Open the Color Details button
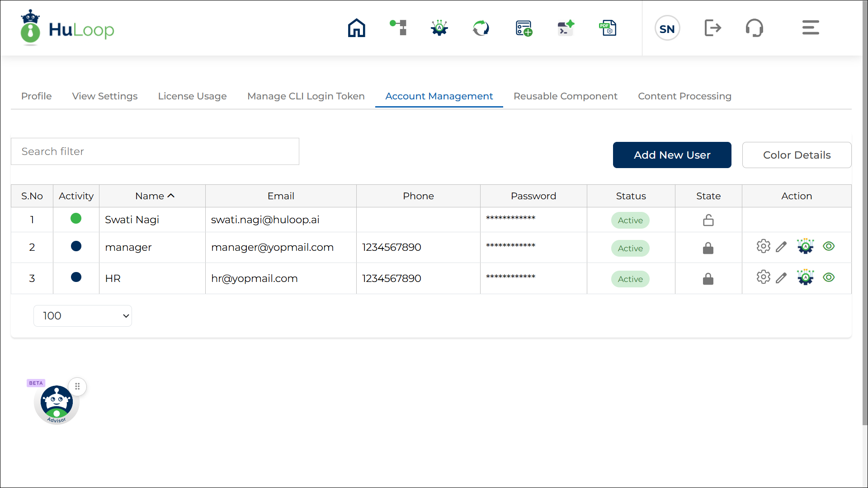Viewport: 868px width, 488px height. (797, 155)
